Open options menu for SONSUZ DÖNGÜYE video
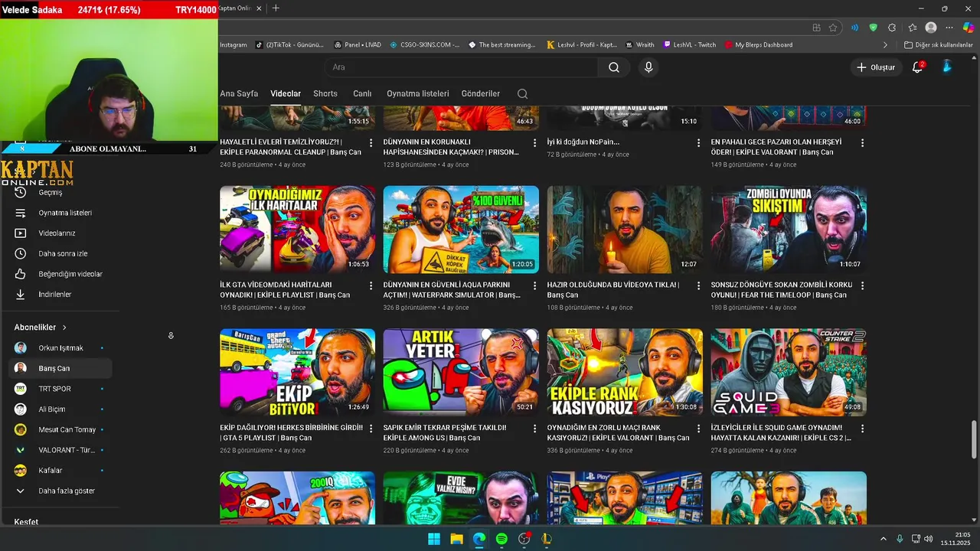Viewport: 980px width, 551px height. click(862, 285)
